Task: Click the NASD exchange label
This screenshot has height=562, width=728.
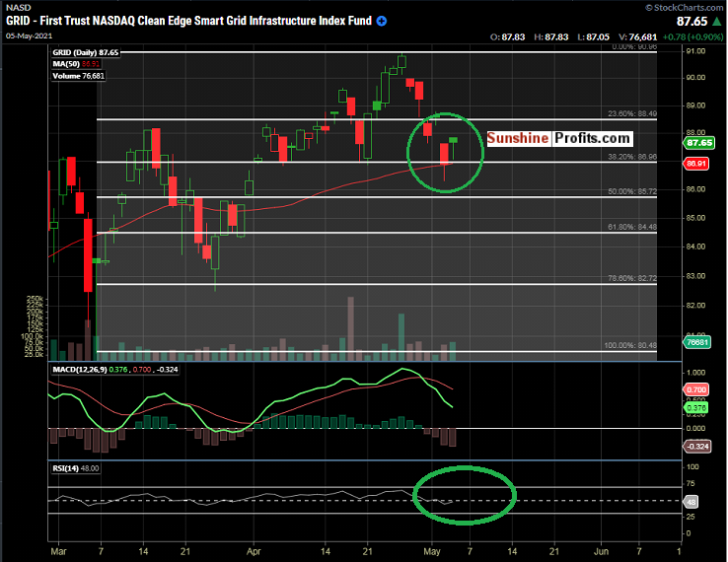Action: tap(18, 8)
